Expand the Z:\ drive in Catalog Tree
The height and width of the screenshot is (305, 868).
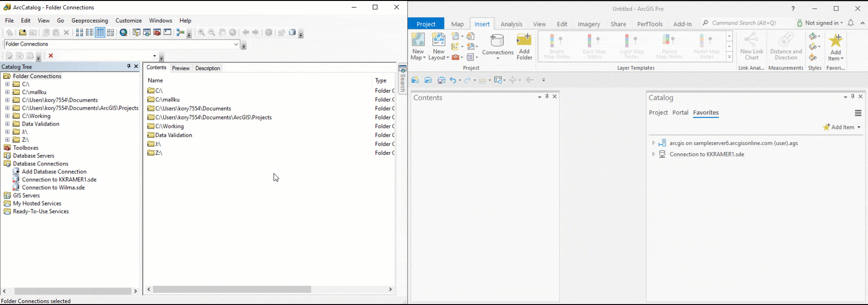tap(7, 140)
